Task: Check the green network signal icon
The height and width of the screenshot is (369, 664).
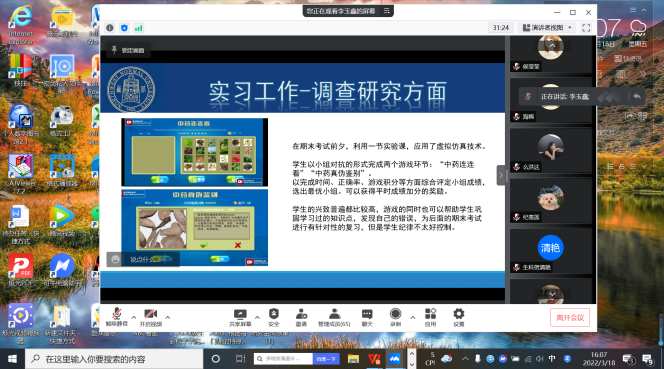Action: (x=138, y=28)
